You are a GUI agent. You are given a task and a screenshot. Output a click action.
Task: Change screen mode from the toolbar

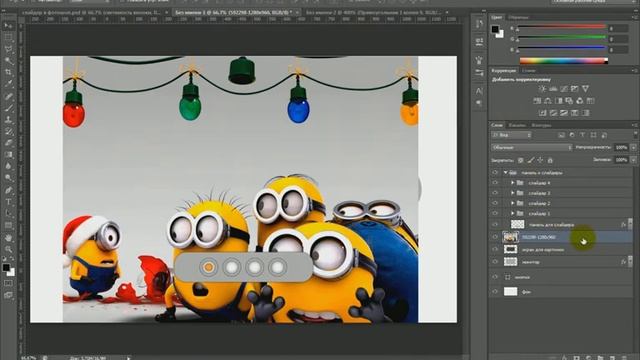coord(8,295)
